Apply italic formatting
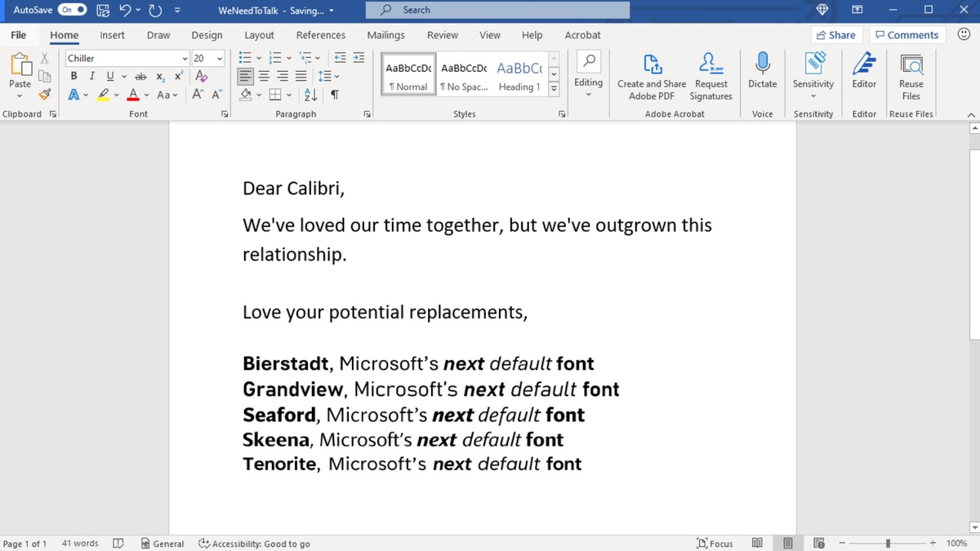980x551 pixels. coord(91,75)
